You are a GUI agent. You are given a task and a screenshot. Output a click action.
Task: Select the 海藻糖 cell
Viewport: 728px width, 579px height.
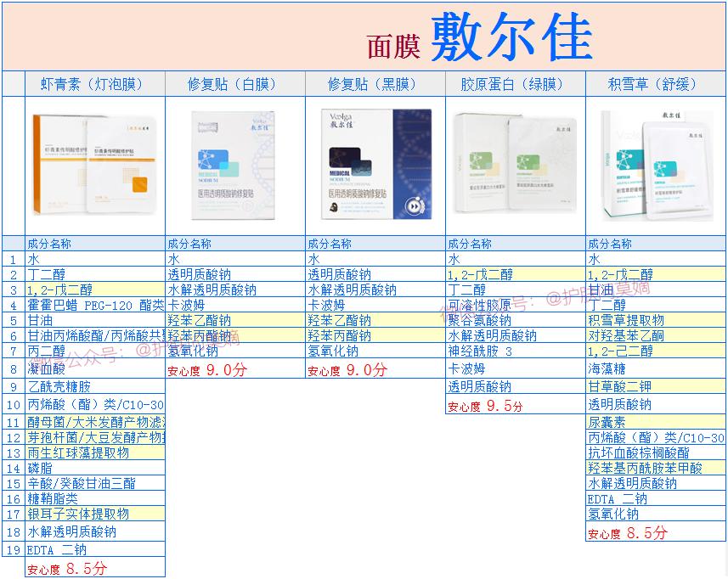coord(656,368)
